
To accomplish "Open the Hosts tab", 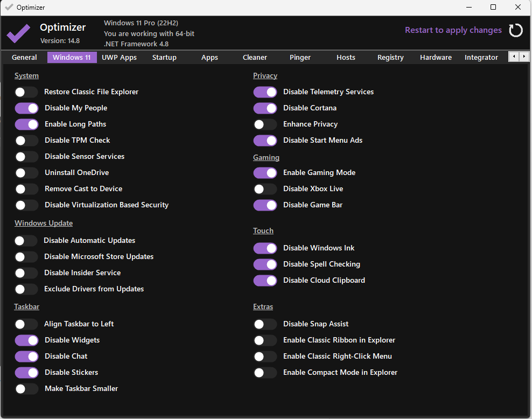I will point(346,58).
